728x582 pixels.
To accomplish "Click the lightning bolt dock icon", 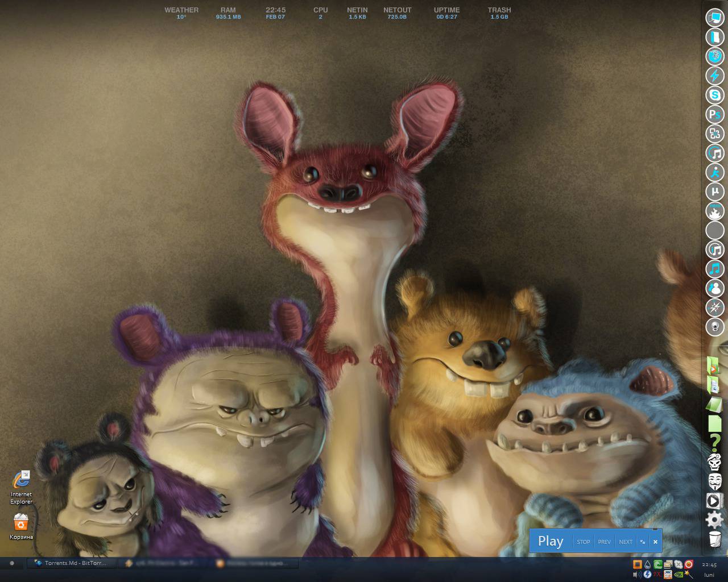I will 715,76.
